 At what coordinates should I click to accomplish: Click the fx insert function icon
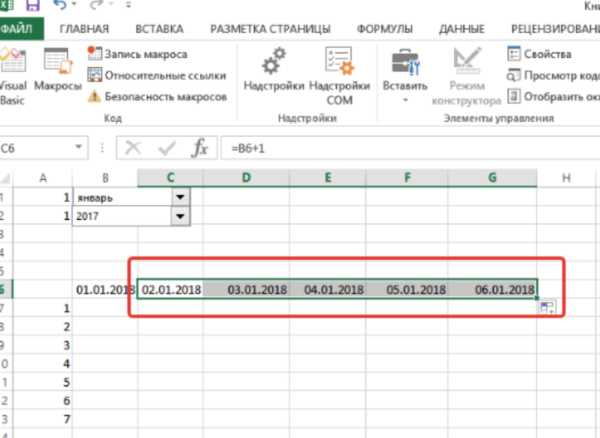200,148
